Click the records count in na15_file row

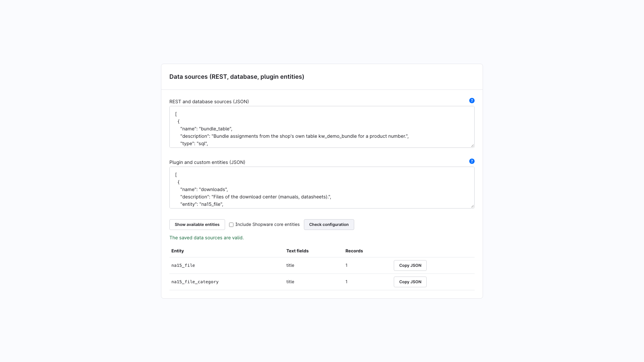tap(346, 265)
